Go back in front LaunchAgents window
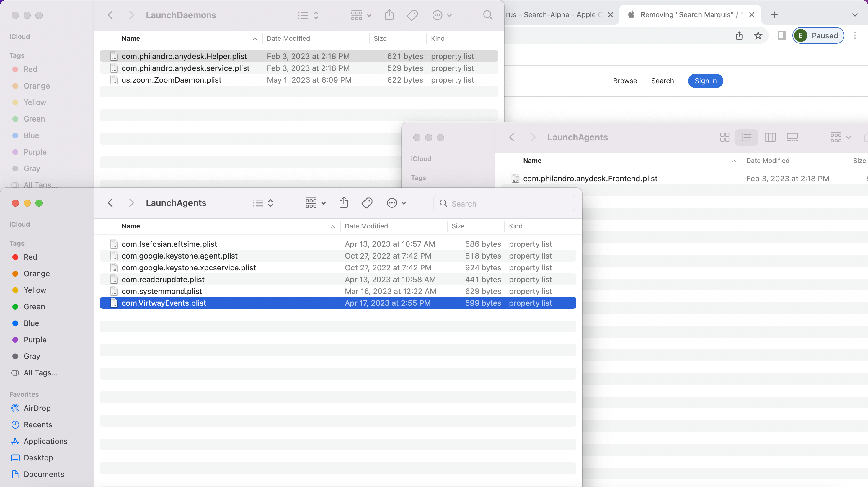This screenshot has width=868, height=487. 110,203
